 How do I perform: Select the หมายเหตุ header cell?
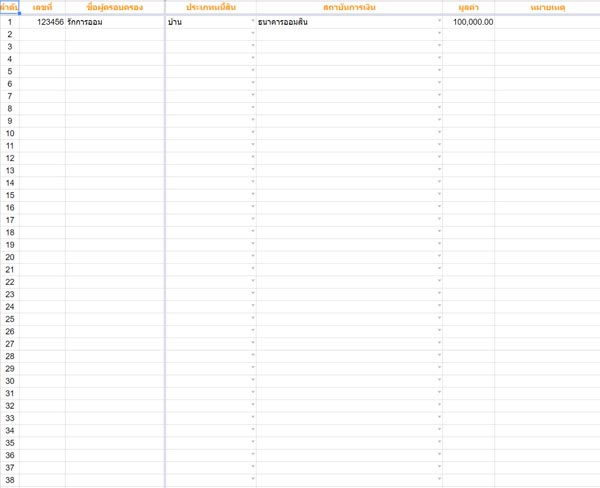click(546, 7)
